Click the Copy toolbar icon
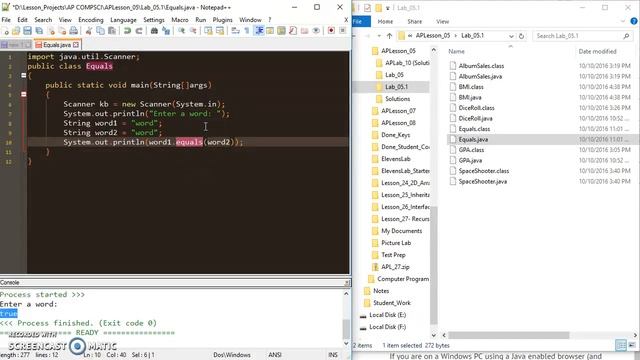 [100, 31]
